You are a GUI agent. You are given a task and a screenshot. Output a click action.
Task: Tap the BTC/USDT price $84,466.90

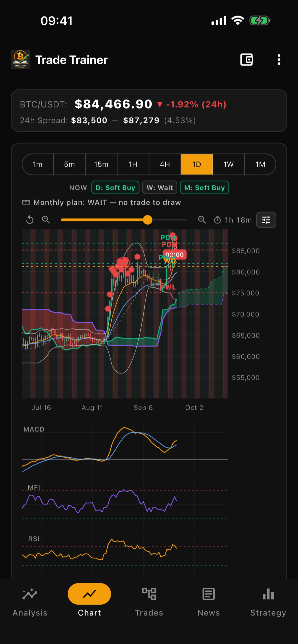pyautogui.click(x=113, y=104)
